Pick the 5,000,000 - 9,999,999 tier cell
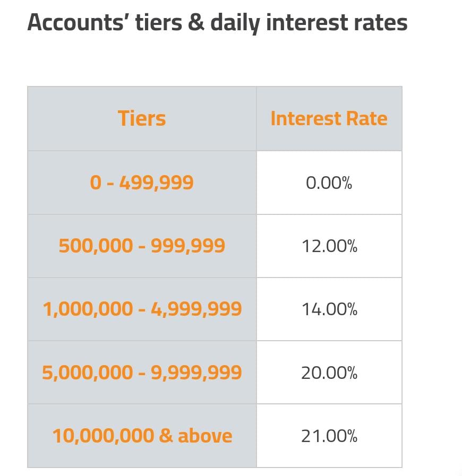 pos(142,373)
